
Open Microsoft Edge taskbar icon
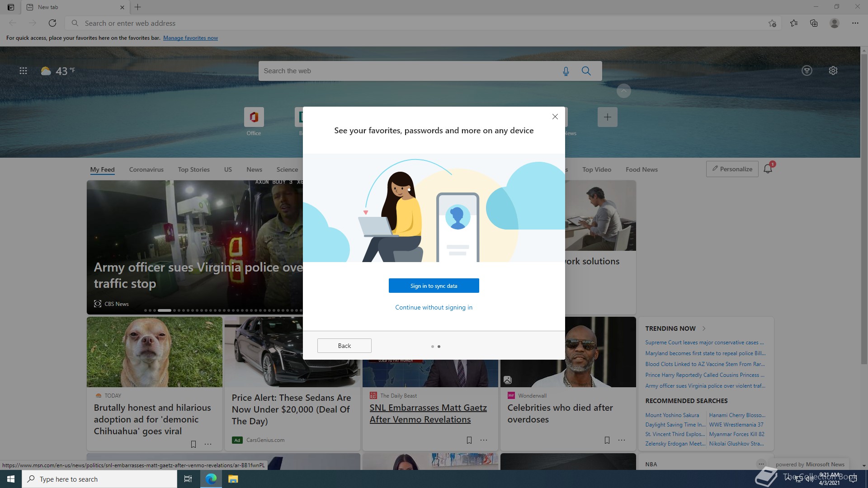point(211,479)
